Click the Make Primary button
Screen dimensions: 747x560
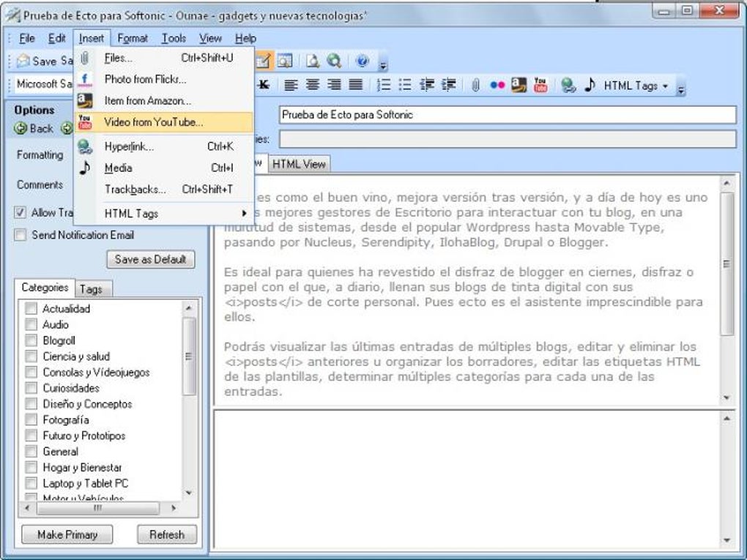tap(67, 535)
